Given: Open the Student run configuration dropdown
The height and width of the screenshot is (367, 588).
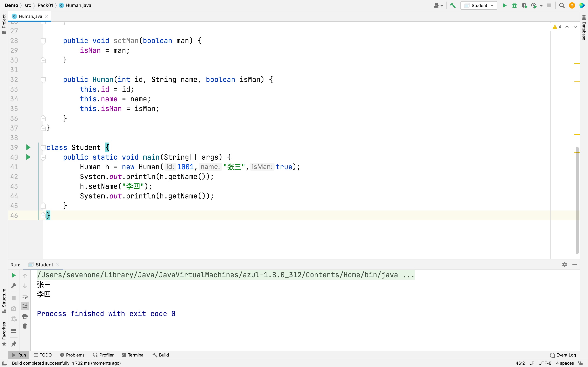Looking at the screenshot, I should 479,5.
